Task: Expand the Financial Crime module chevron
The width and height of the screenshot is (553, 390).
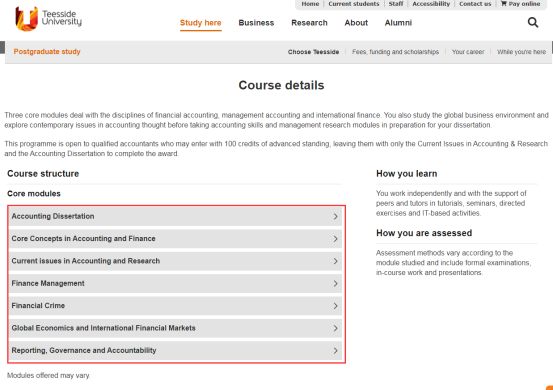Action: click(x=335, y=306)
